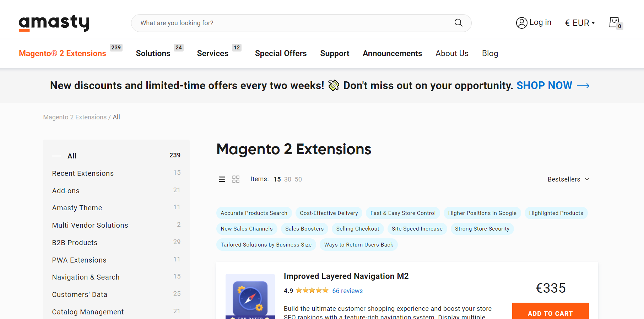This screenshot has height=319, width=644.
Task: Filter by Ways to Return Users Back
Action: click(358, 245)
